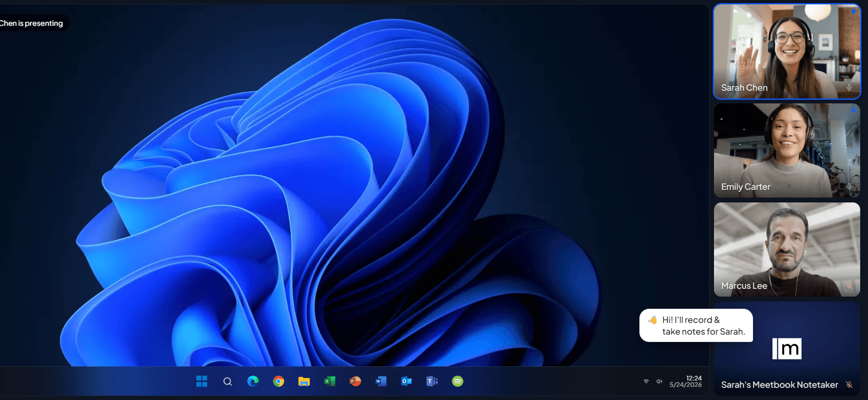
Task: Click the 'Emily Carter' name label
Action: click(746, 187)
